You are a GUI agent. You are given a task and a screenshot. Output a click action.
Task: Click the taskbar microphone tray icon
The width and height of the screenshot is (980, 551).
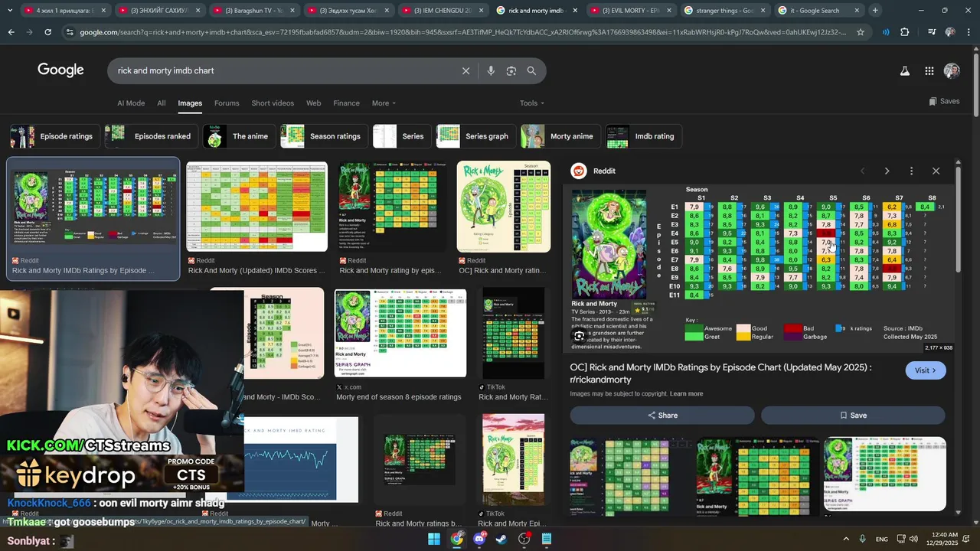pos(863,539)
